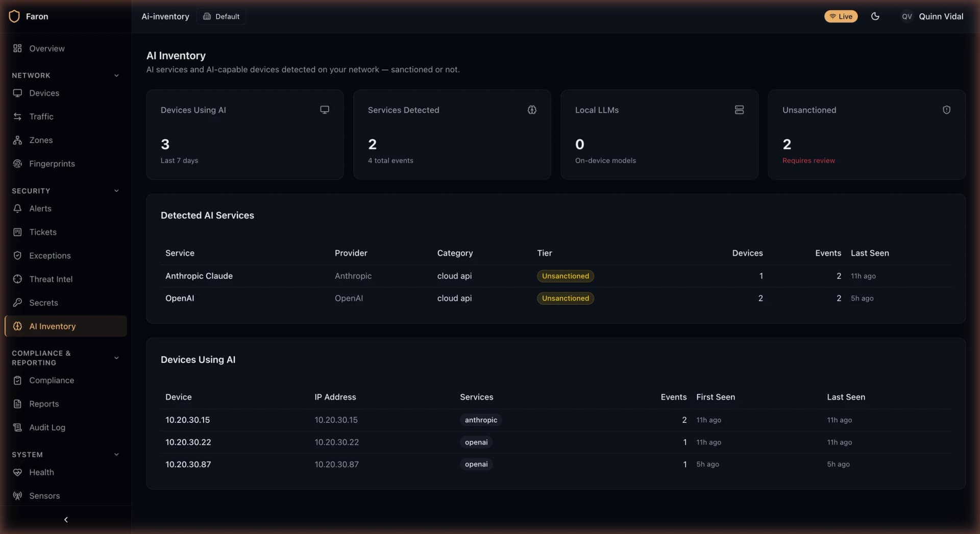Open the Devices page
This screenshot has height=534, width=980.
coord(65,93)
